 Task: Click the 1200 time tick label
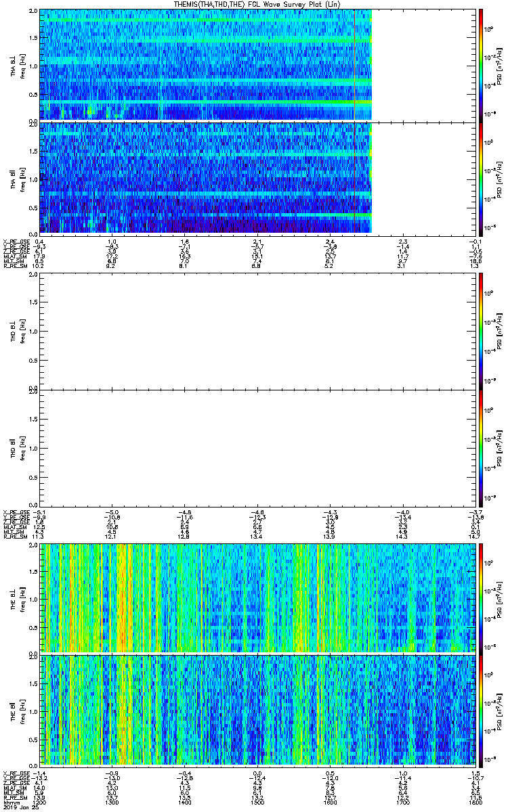pyautogui.click(x=39, y=801)
